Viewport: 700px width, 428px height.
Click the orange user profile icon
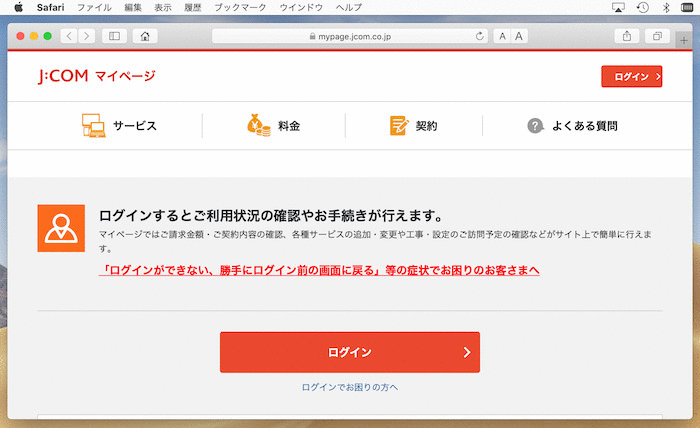point(61,228)
